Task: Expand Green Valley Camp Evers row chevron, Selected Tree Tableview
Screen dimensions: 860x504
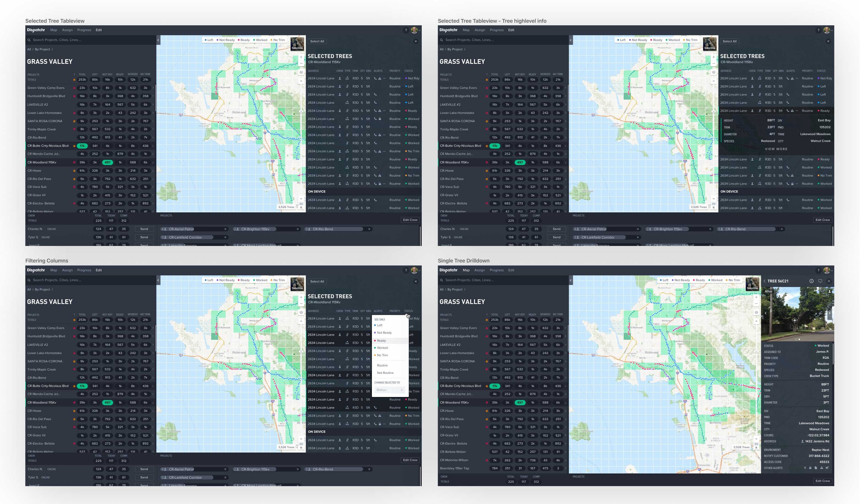Action: 153,88
